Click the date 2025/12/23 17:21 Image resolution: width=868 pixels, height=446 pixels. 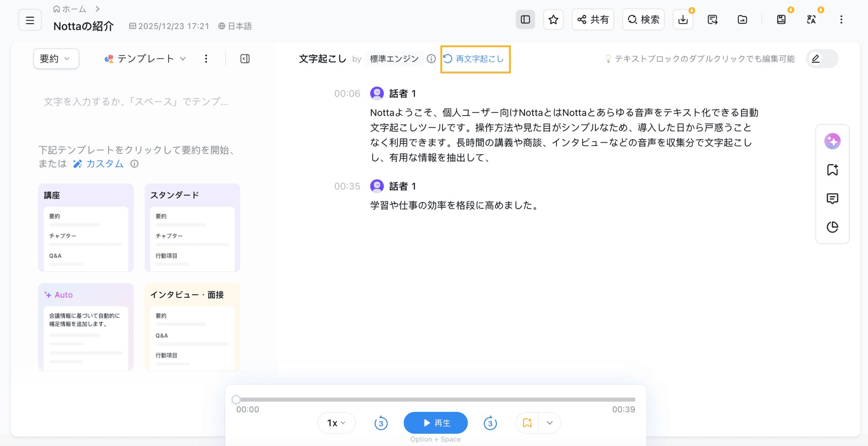tap(169, 26)
